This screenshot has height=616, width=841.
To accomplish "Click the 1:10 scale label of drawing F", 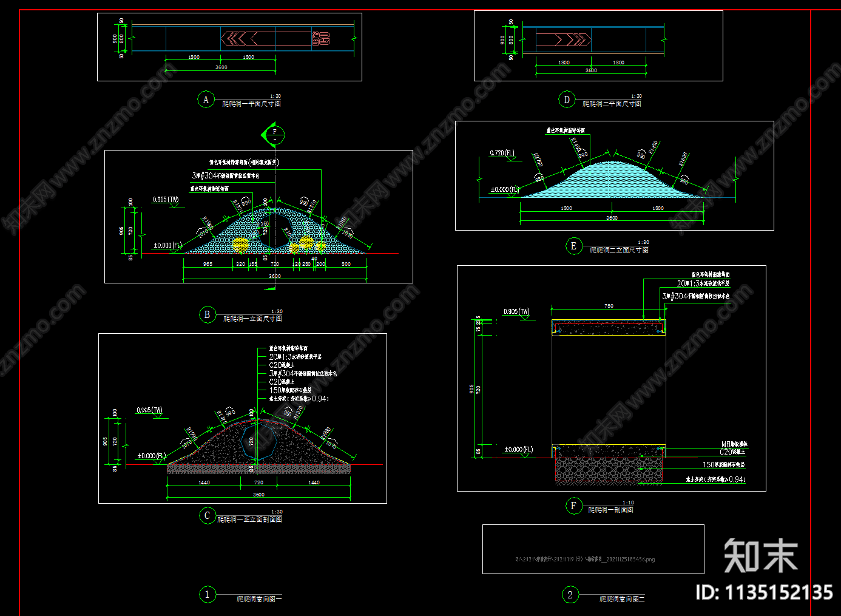I will [x=628, y=503].
